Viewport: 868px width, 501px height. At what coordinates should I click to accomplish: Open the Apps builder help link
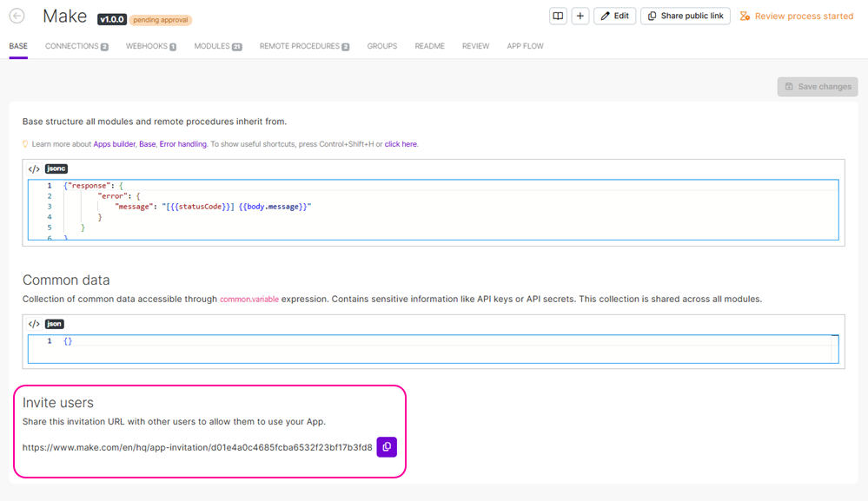(114, 144)
